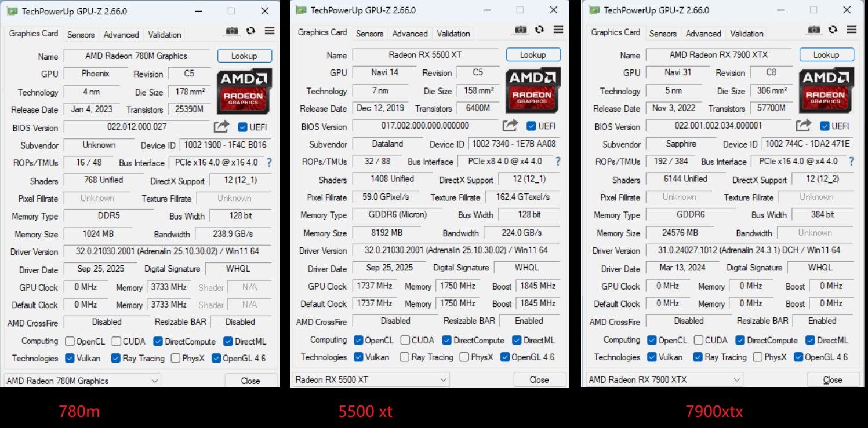Open the Advanced tab in the 780M window
The height and width of the screenshot is (428, 868).
(x=121, y=35)
